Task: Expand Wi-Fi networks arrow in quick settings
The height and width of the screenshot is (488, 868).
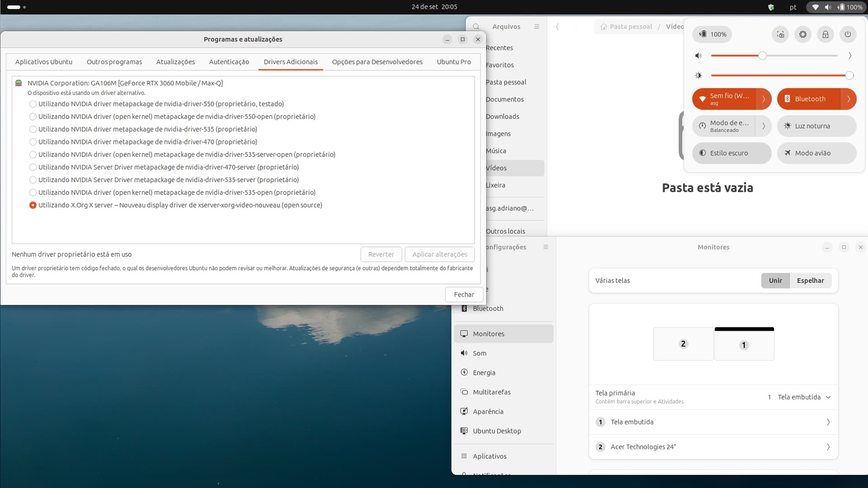Action: click(x=764, y=99)
